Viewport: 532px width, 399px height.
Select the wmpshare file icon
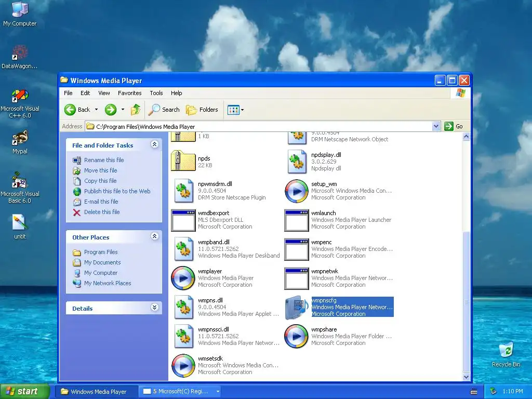point(297,337)
